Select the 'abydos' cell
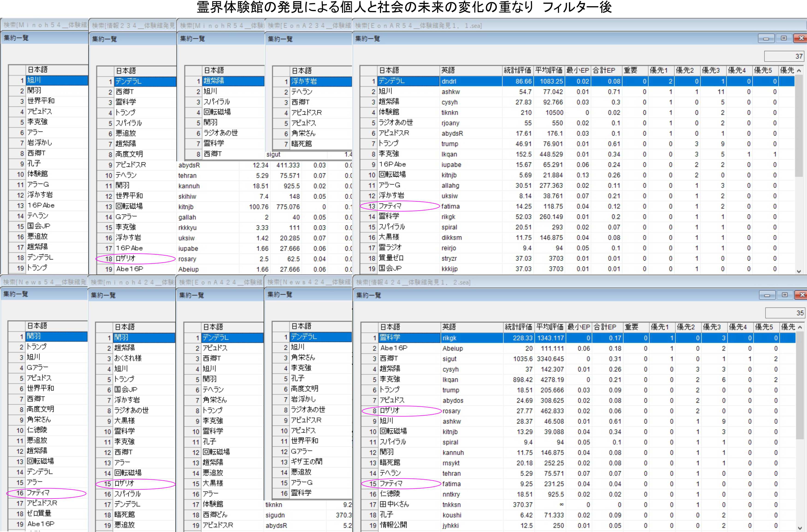This screenshot has height=532, width=807. pos(472,401)
